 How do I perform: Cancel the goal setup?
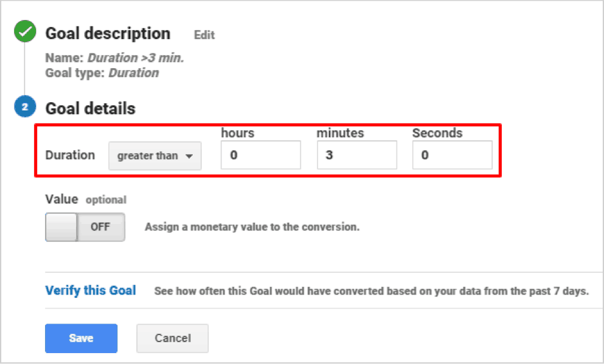(173, 338)
